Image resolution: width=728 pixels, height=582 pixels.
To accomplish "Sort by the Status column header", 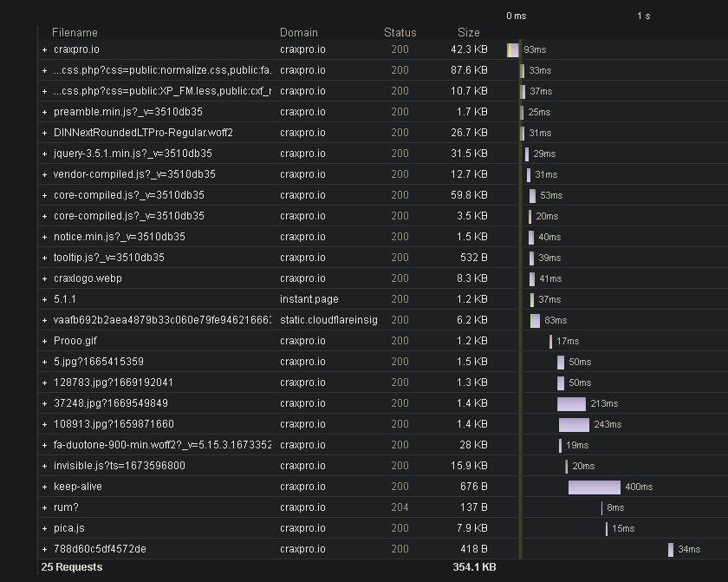I will coord(400,32).
